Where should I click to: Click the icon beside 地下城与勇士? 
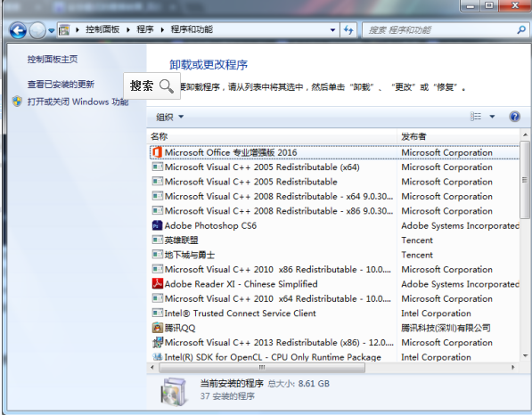pyautogui.click(x=158, y=255)
